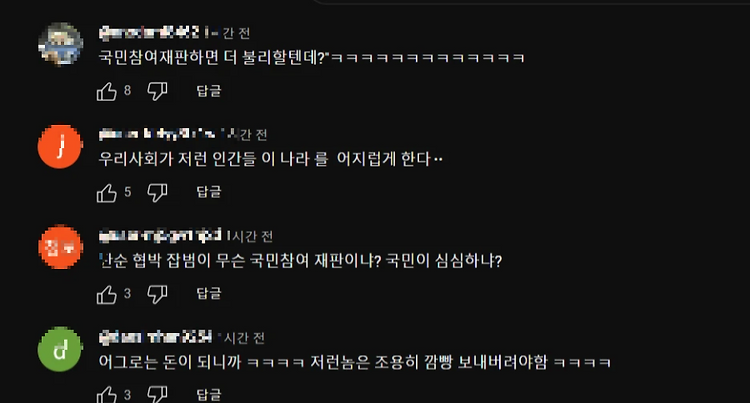Reply to the 우리사회가 comment via 답글
This screenshot has width=750, height=403.
click(209, 192)
